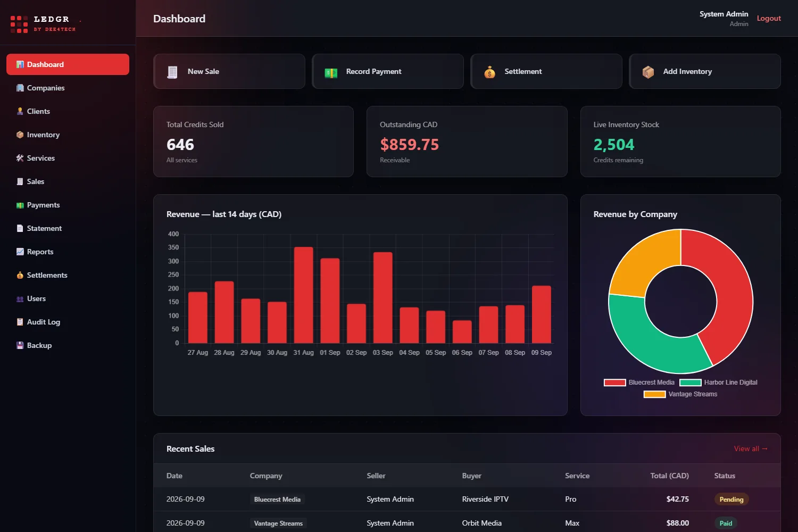
Task: Open the Reports section
Action: (68, 252)
